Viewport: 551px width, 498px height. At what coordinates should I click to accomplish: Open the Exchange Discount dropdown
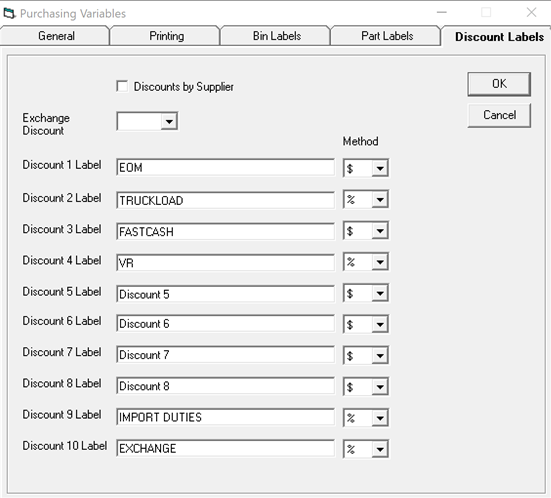tap(169, 121)
